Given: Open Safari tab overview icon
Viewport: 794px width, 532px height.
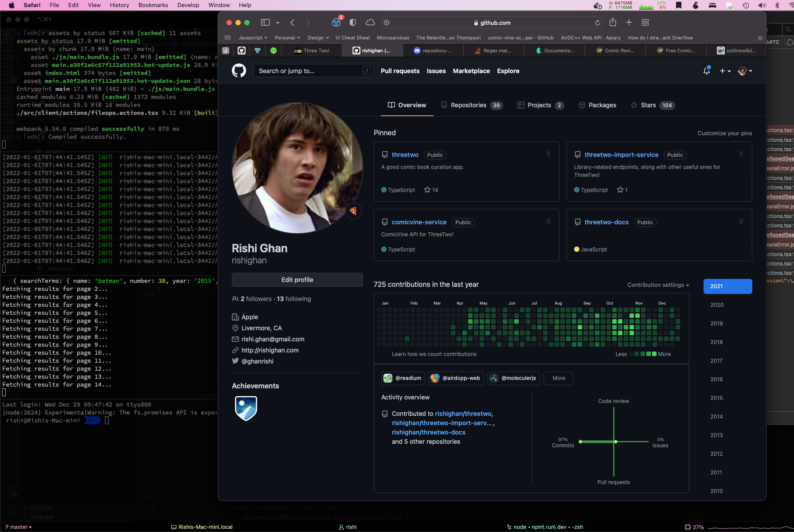Looking at the screenshot, I should [x=645, y=23].
